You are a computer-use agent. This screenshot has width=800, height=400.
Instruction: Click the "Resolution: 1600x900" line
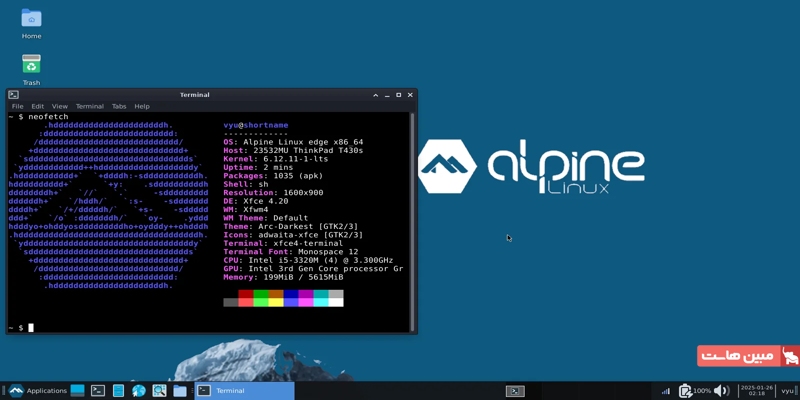coord(273,193)
